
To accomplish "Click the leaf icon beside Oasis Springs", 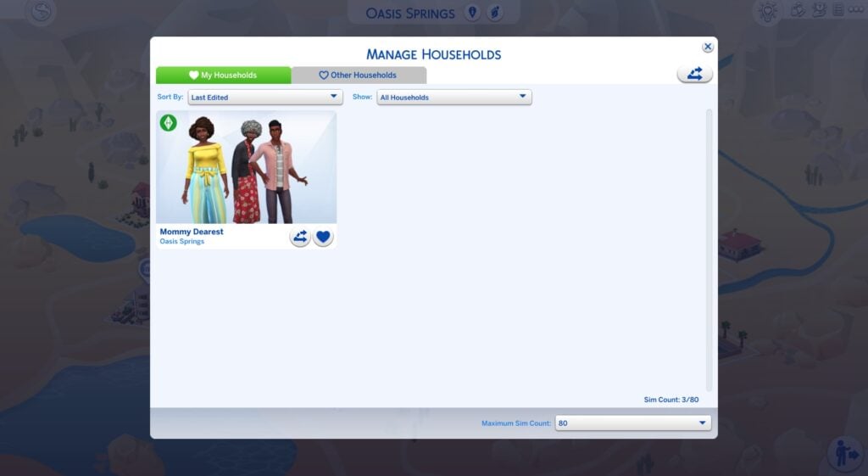I will [495, 13].
